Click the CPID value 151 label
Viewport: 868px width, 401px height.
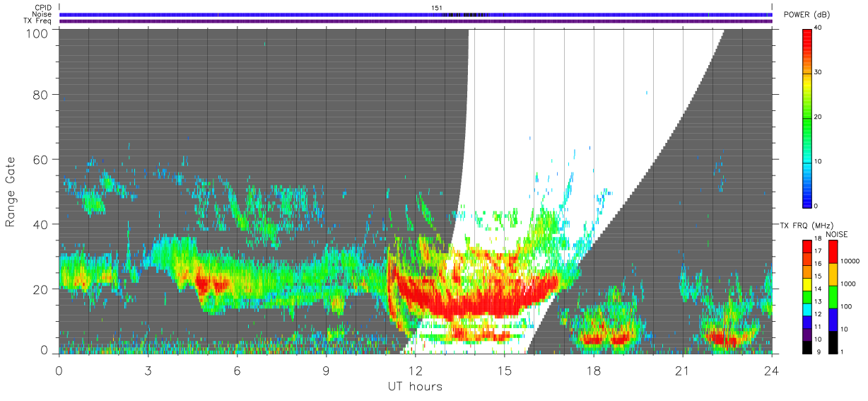(x=437, y=8)
